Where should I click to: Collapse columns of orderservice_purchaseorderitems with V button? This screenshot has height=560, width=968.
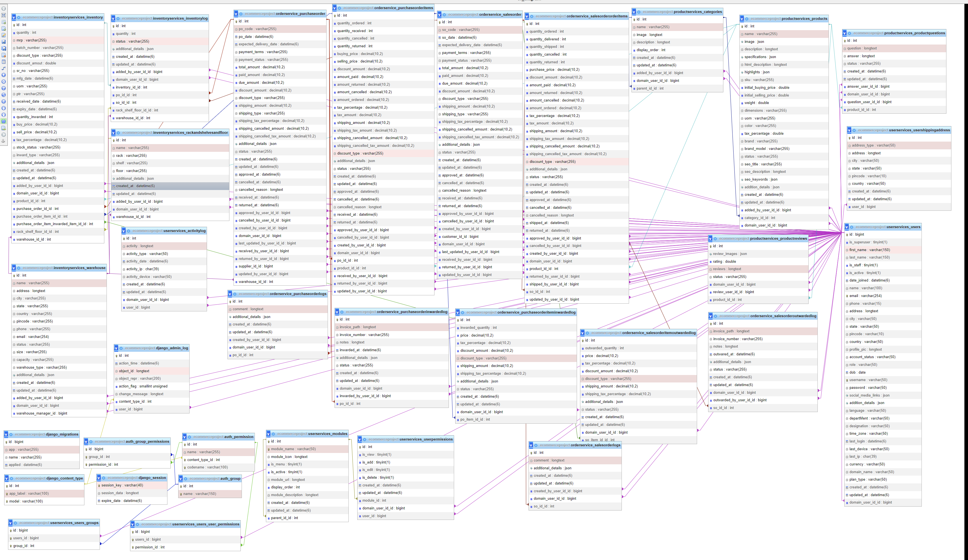(x=335, y=8)
